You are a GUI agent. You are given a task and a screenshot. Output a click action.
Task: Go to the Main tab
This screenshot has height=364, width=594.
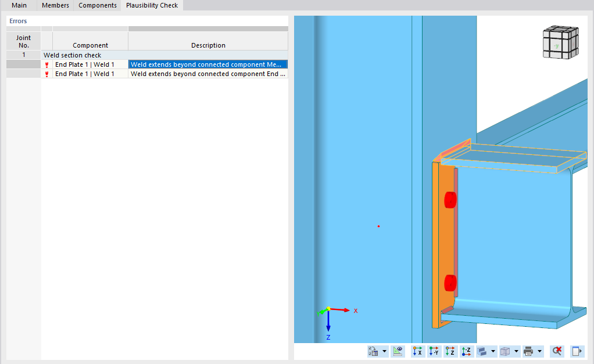pos(19,5)
